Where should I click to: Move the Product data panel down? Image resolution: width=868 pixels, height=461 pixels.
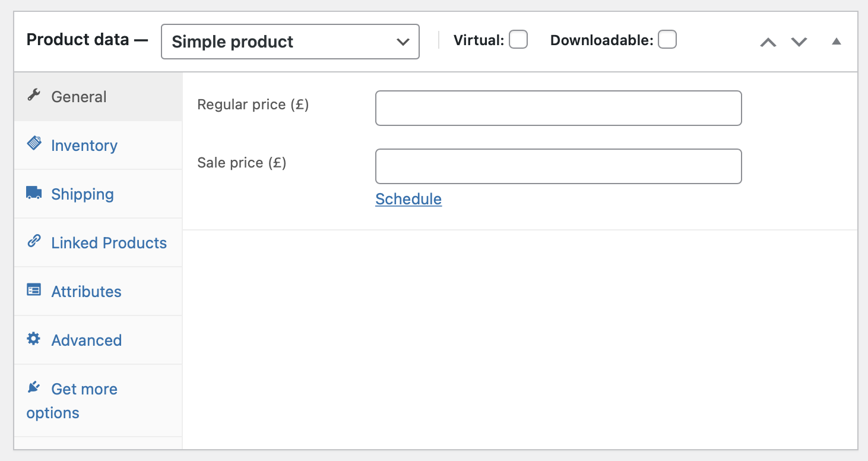[799, 42]
